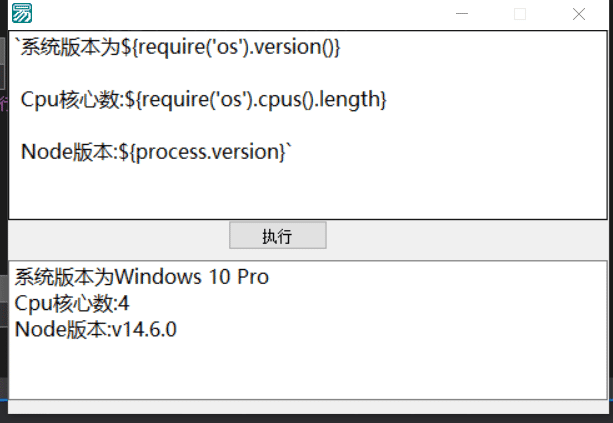Viewport: 613px width, 423px height.
Task: Click the greyed-out maximize button
Action: pos(520,14)
